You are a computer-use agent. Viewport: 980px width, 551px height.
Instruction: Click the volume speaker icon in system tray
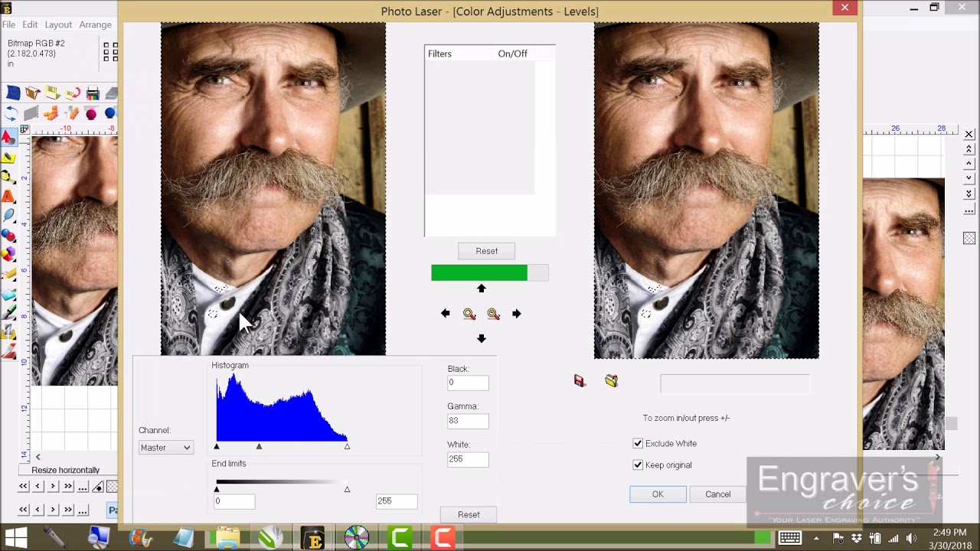coord(911,539)
